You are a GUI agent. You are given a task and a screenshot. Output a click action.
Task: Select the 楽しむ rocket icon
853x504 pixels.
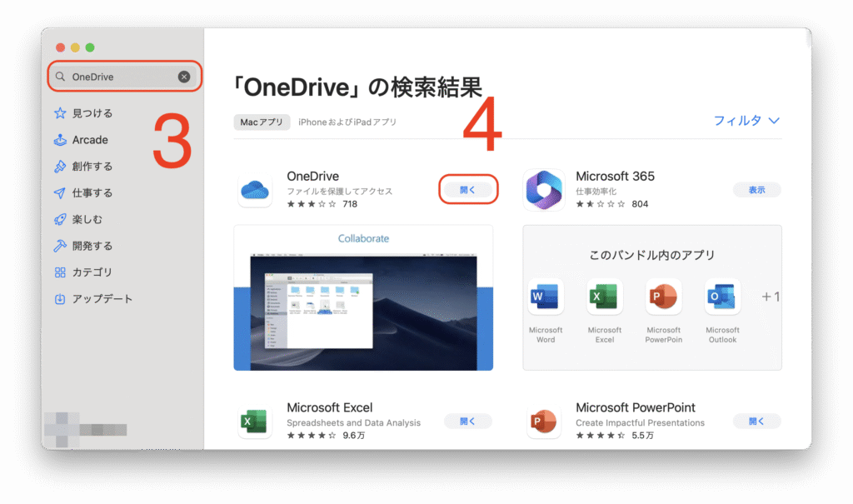[x=60, y=219]
